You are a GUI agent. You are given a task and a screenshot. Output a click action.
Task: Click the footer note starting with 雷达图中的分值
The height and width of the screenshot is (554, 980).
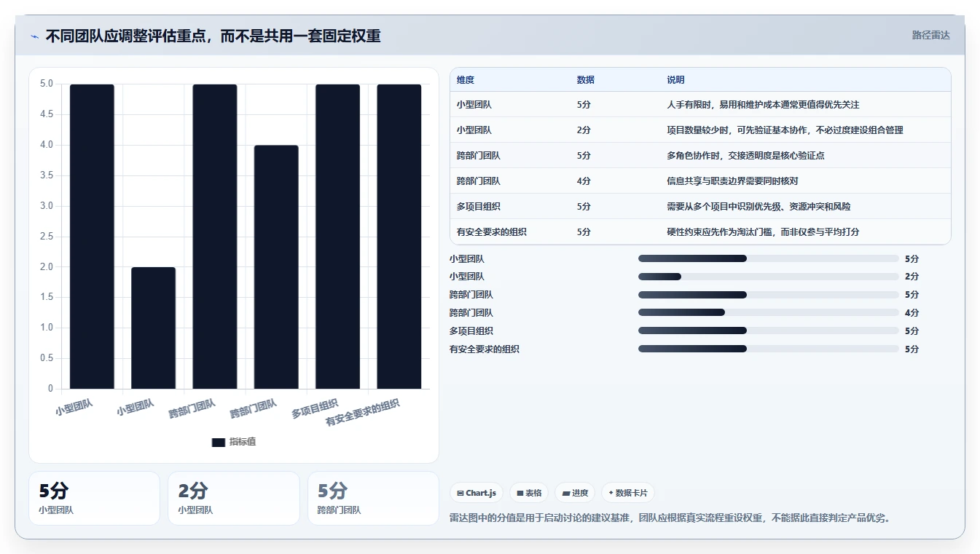671,518
